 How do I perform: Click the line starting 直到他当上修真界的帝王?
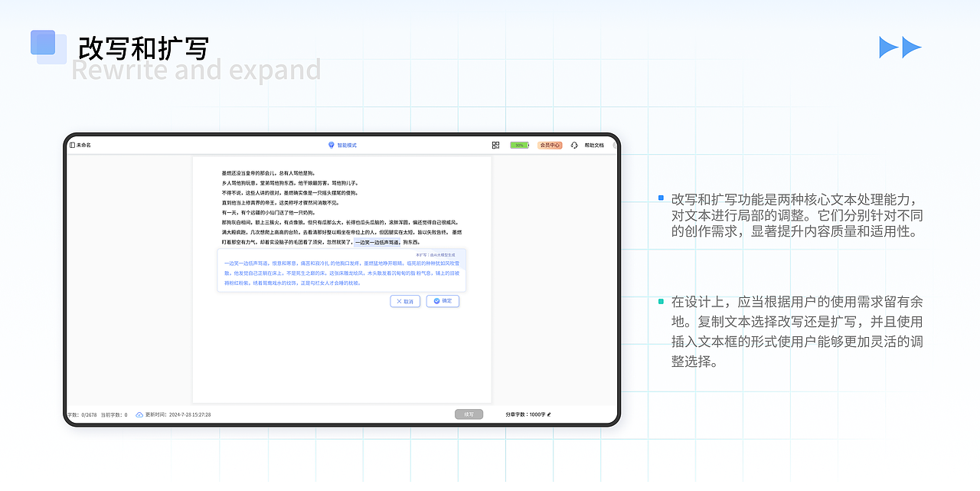coord(280,202)
